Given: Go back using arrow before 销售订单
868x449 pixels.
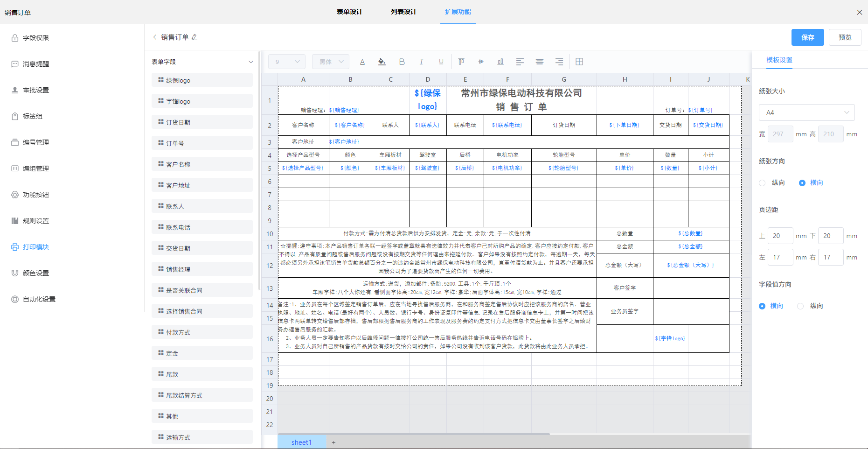Looking at the screenshot, I should pos(155,37).
